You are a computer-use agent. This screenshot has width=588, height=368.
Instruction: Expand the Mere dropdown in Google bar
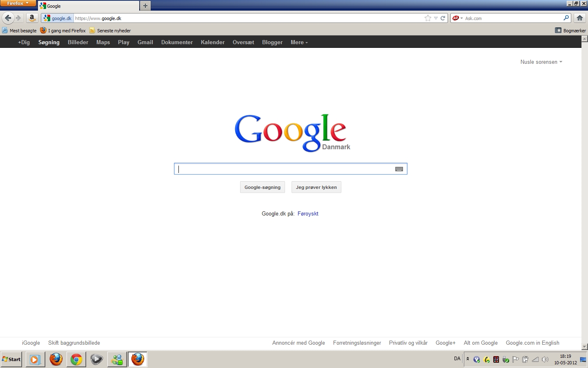(x=299, y=42)
